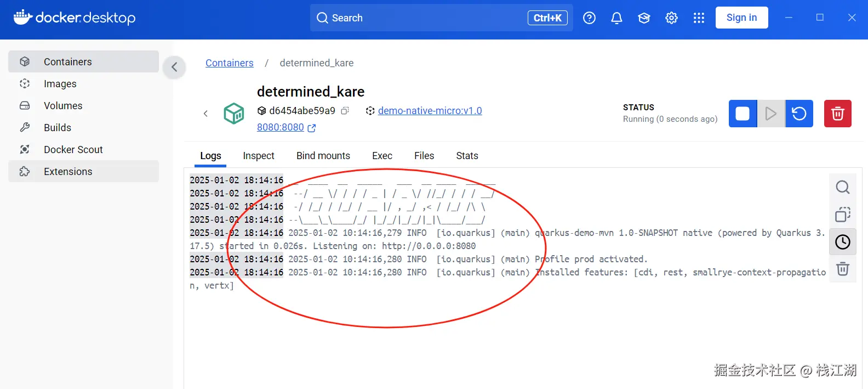868x389 pixels.
Task: Switch to the Files tab
Action: click(x=424, y=156)
